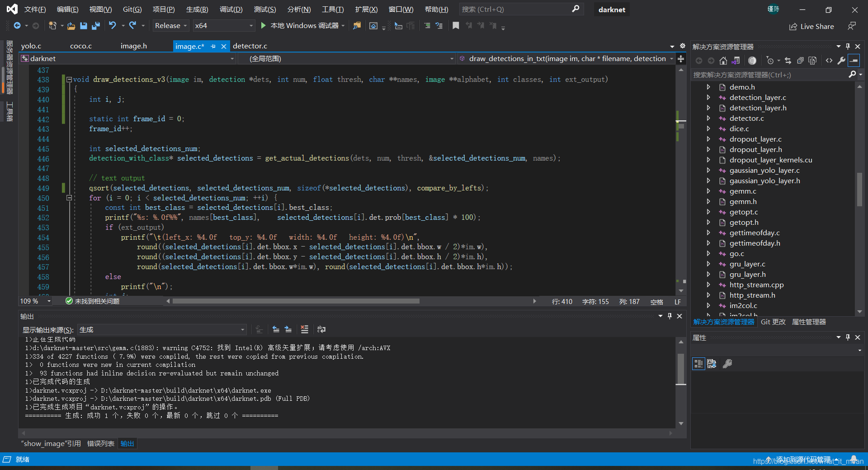Switch to the detector.c editor tab
This screenshot has width=868, height=470.
point(250,46)
